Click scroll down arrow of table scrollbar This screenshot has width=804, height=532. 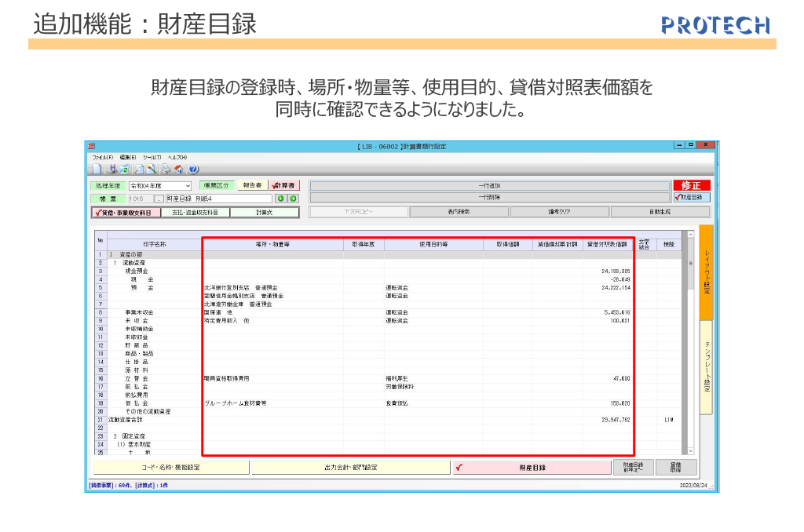(x=690, y=451)
